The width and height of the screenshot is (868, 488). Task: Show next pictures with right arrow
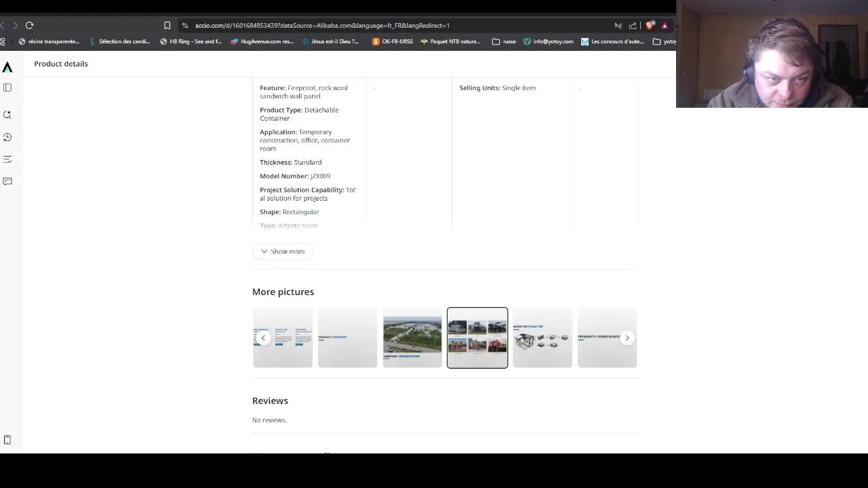point(627,338)
